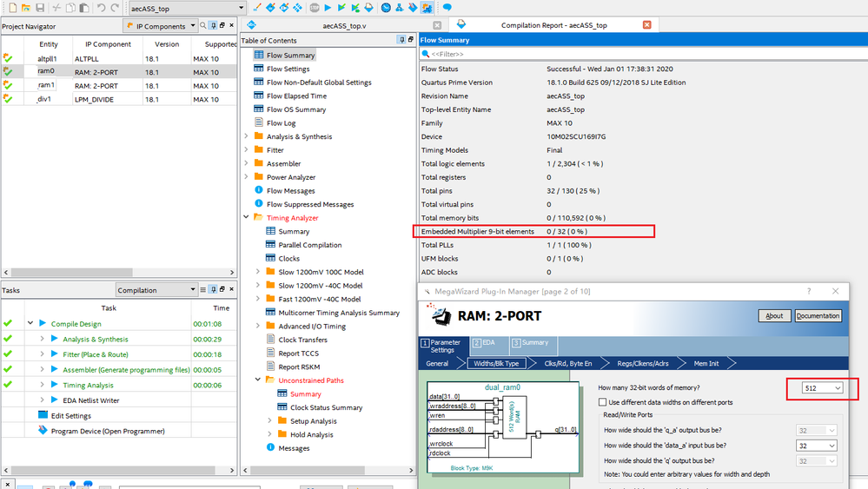Screen dimensions: 868x489
Task: Click the Copy toolbar icon
Action: point(70,8)
